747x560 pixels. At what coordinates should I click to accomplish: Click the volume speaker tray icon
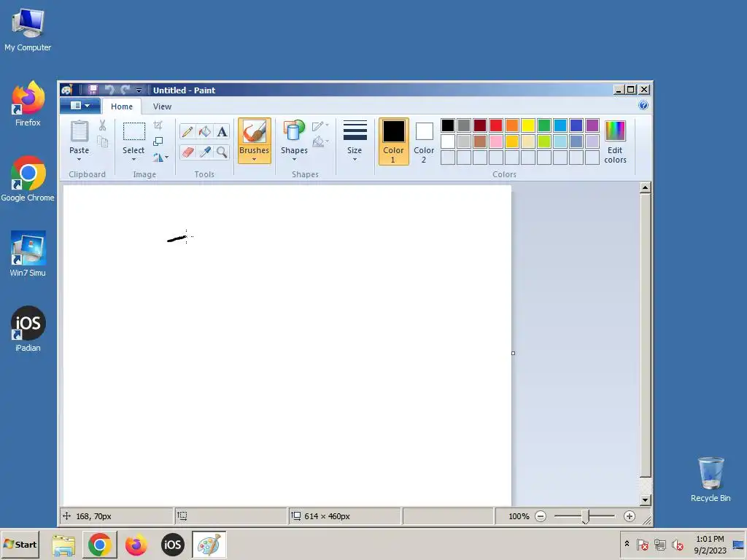[677, 544]
